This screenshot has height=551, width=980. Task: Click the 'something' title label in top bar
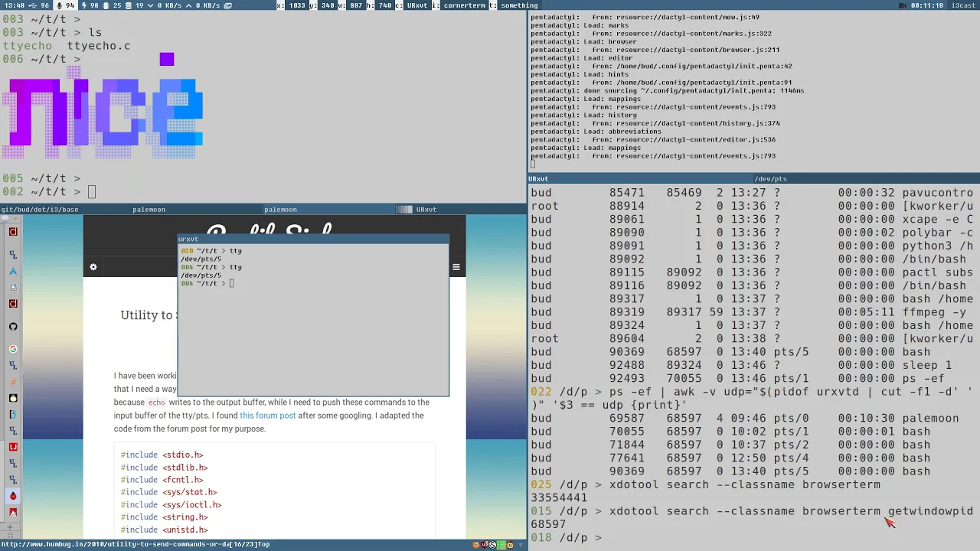coord(519,5)
